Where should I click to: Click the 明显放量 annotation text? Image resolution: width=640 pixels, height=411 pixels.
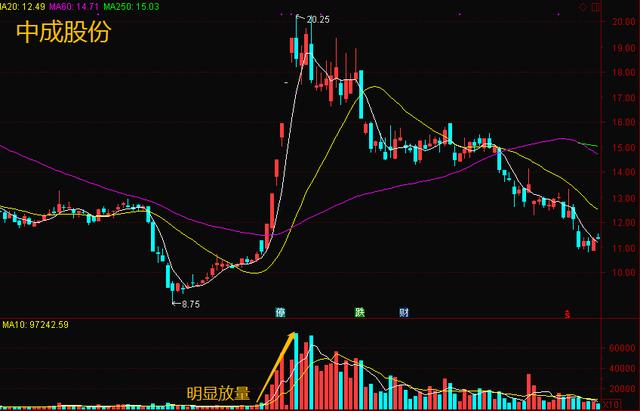click(218, 392)
